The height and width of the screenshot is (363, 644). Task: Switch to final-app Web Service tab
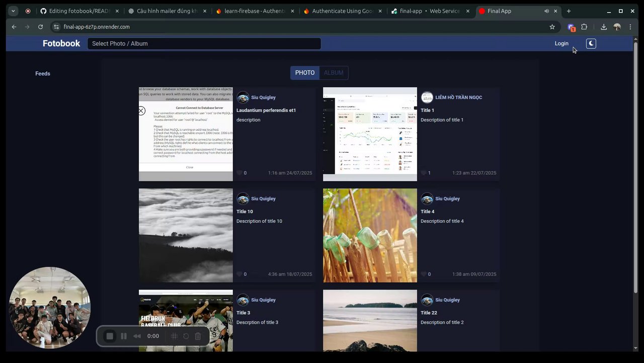tap(431, 11)
